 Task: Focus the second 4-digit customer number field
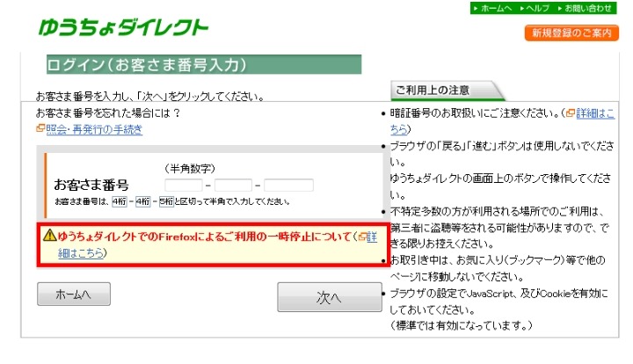[x=233, y=186]
